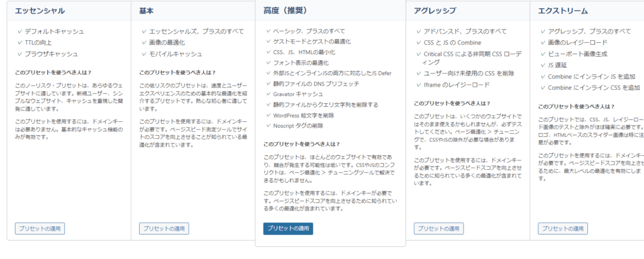The height and width of the screenshot is (259, 644).
Task: Click the checkmark beside JS 遅延
Action: [544, 65]
